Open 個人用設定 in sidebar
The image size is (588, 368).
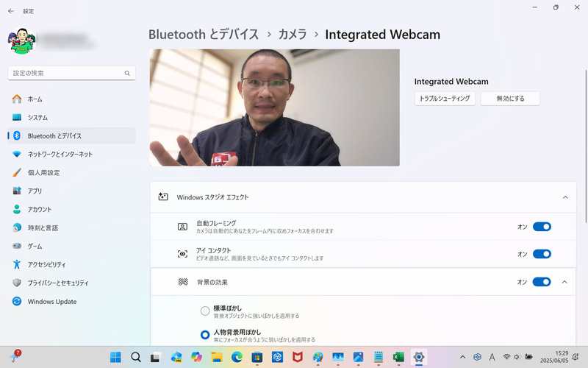point(71,172)
